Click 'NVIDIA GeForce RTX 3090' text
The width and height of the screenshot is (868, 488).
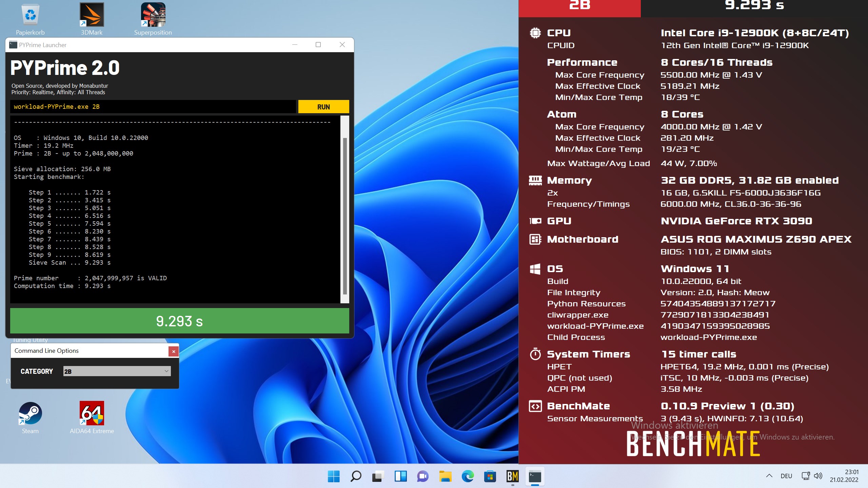pyautogui.click(x=736, y=221)
